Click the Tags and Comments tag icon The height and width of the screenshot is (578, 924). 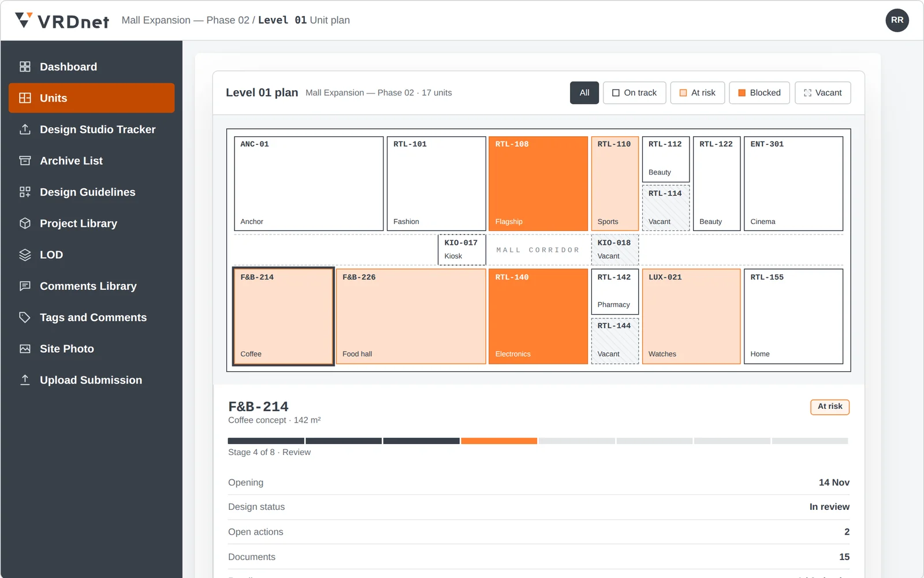[x=25, y=318]
